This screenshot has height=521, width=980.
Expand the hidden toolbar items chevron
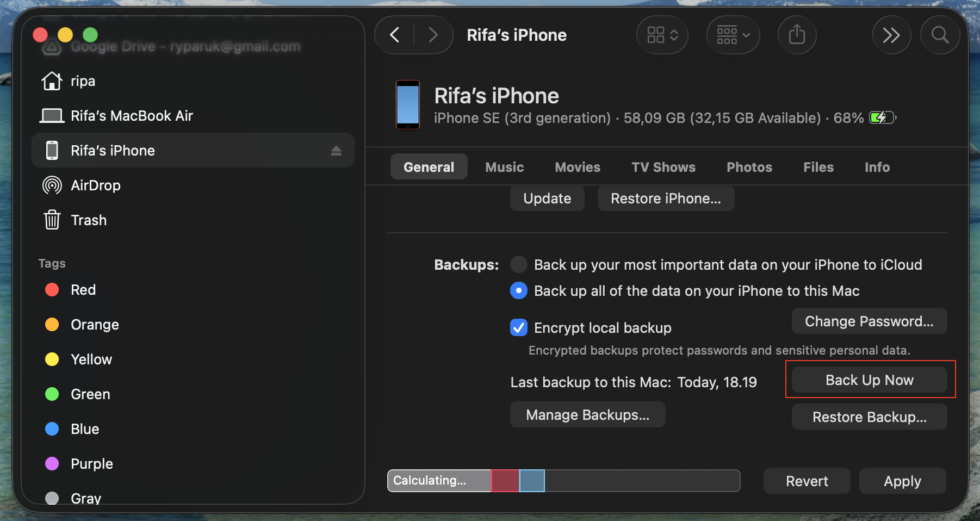[891, 34]
